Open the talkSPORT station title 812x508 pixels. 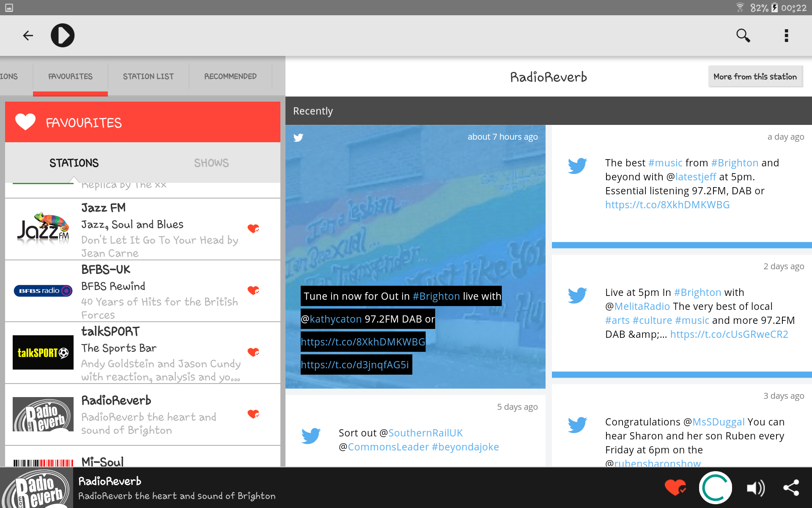[111, 331]
